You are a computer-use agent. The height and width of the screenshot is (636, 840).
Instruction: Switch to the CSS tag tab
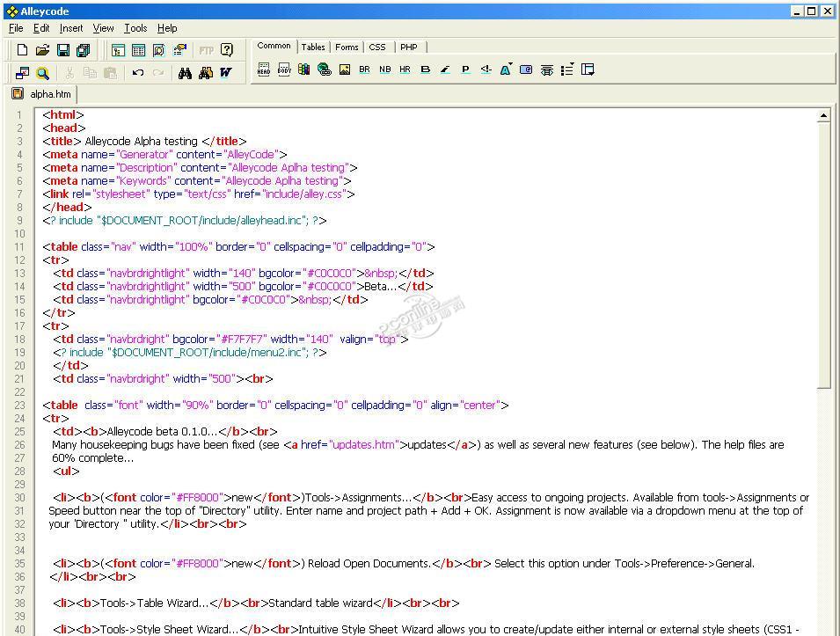(x=377, y=48)
